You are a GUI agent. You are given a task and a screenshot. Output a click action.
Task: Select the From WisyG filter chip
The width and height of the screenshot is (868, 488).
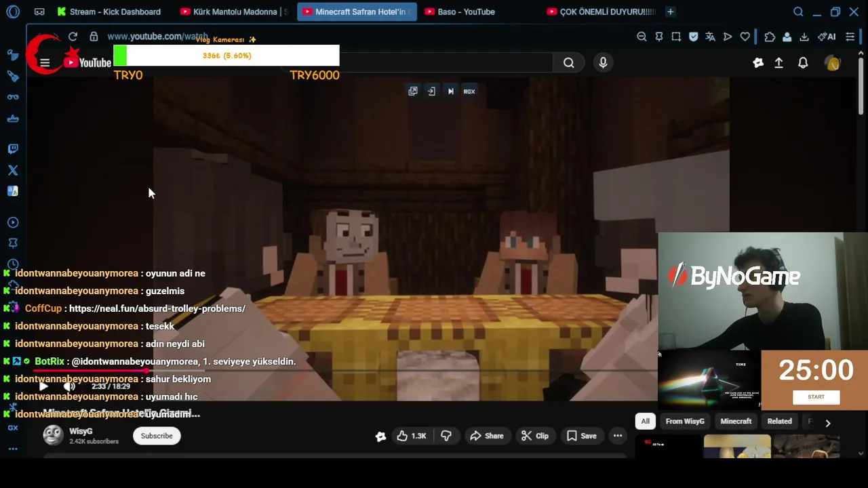685,422
